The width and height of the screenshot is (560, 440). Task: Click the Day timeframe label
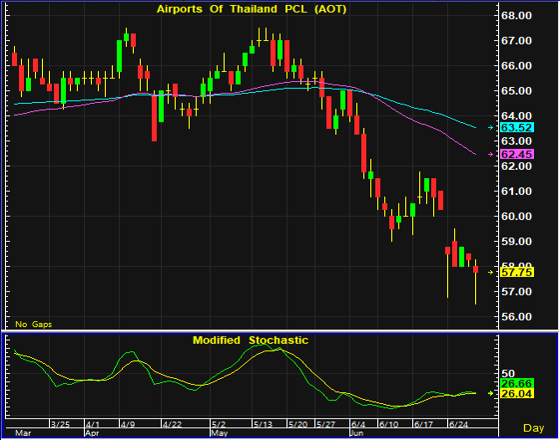534,428
